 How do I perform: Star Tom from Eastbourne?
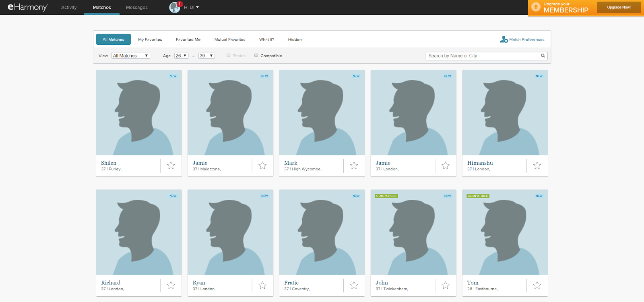pyautogui.click(x=537, y=285)
